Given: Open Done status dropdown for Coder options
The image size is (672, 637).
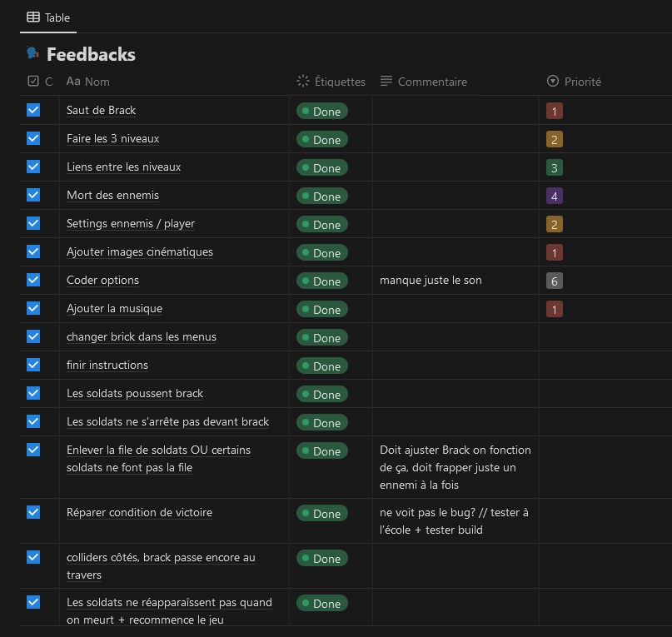Looking at the screenshot, I should click(x=322, y=281).
